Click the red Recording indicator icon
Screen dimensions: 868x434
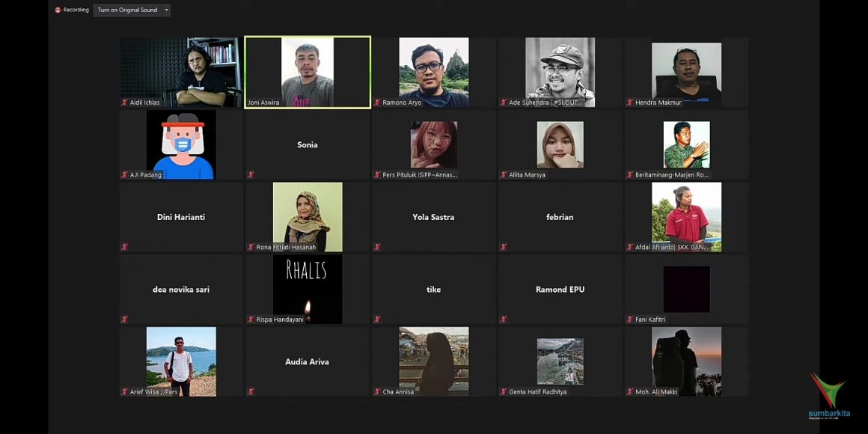tap(58, 10)
